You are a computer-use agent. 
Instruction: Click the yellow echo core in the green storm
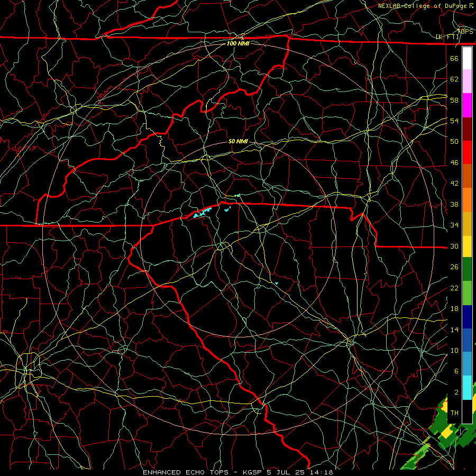point(447,432)
